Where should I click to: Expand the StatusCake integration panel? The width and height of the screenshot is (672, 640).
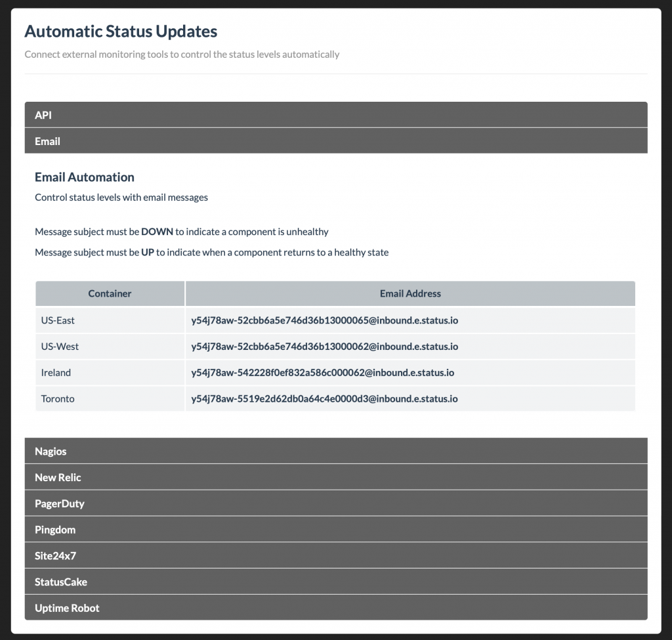click(x=336, y=582)
